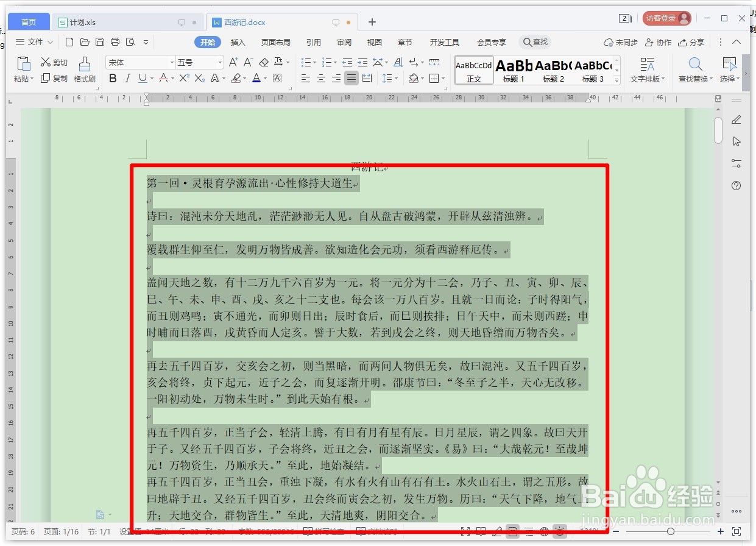
Task: Copy selection with the 复制 button
Action: click(54, 78)
